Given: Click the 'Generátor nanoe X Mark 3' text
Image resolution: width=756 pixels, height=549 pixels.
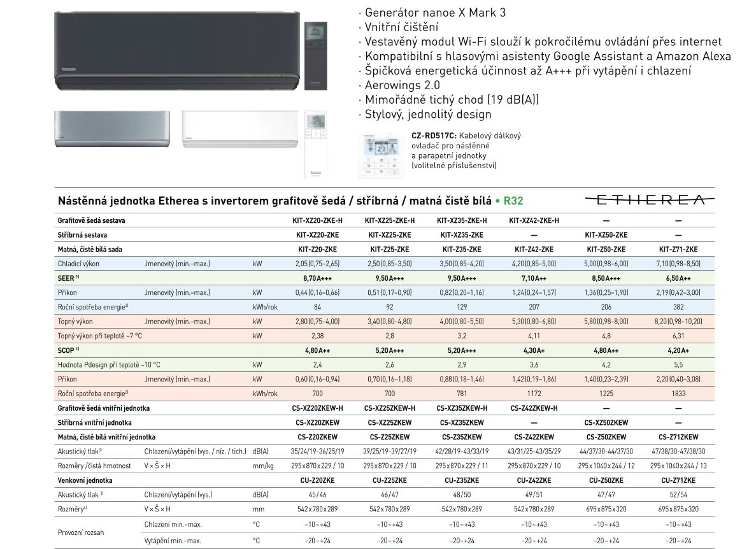Looking at the screenshot, I should (436, 13).
